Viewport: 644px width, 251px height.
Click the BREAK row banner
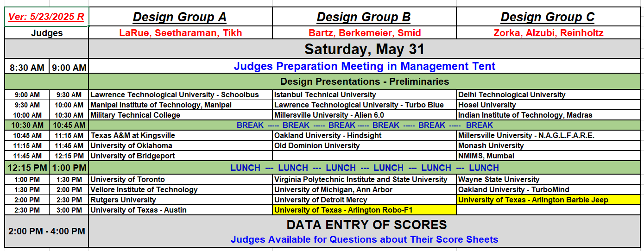364,125
